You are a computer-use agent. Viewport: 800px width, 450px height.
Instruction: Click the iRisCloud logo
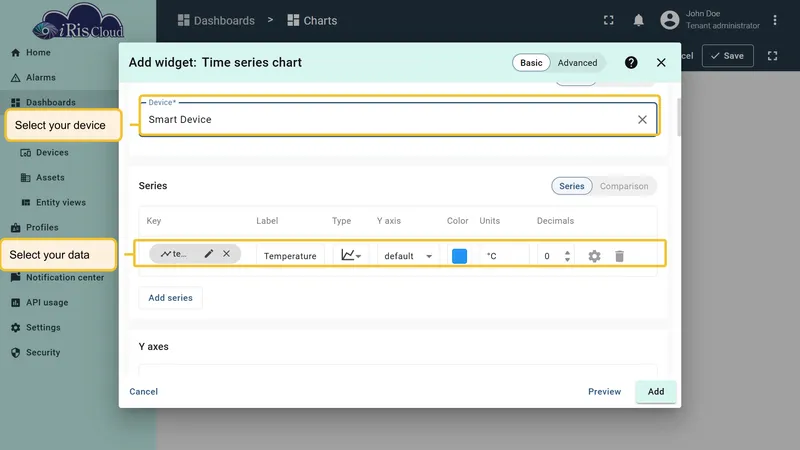coord(78,21)
